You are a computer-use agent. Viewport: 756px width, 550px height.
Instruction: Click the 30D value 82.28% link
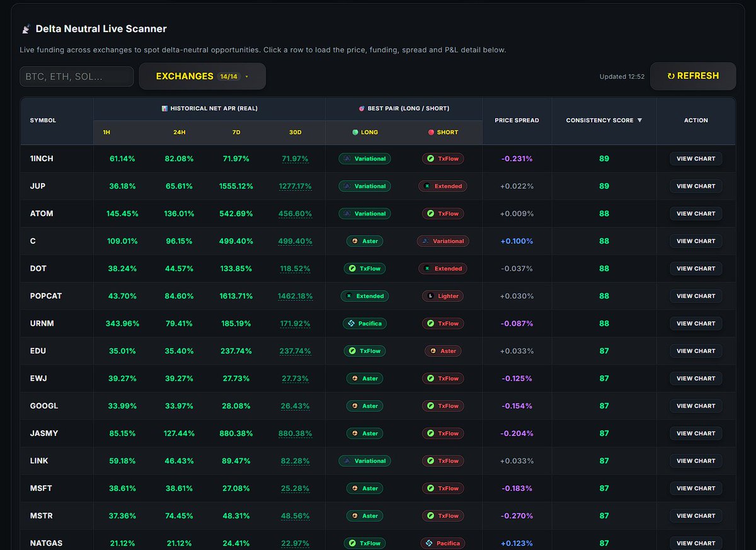(295, 461)
